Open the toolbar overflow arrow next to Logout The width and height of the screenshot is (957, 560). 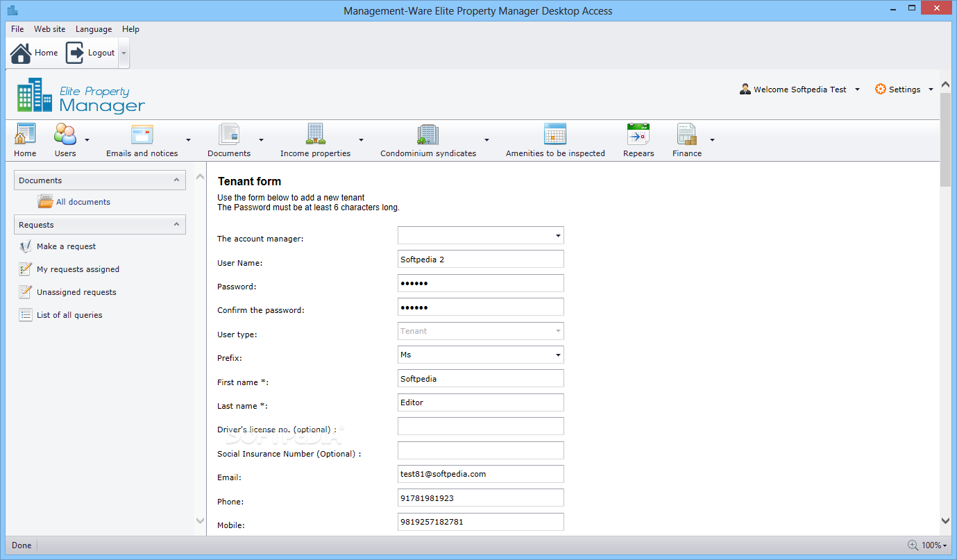[124, 53]
